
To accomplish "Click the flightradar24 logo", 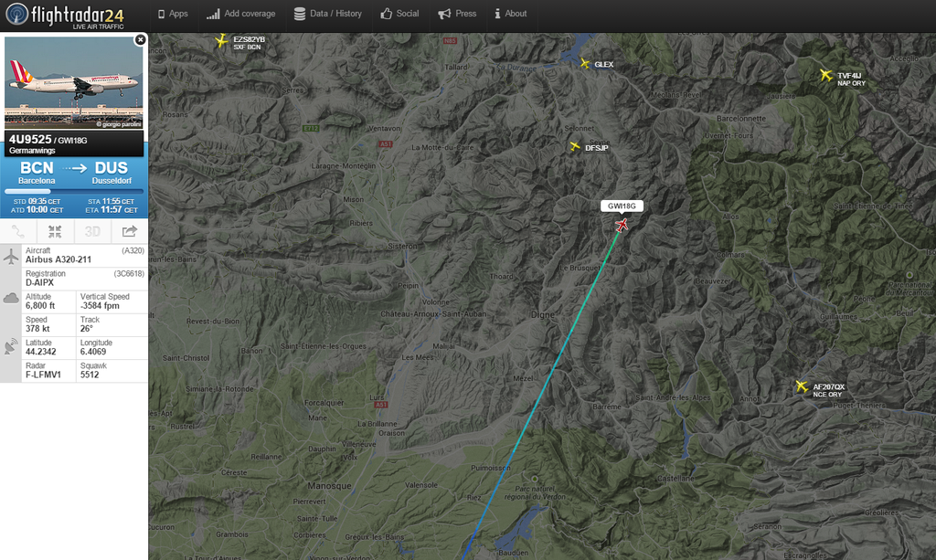I will [65, 16].
